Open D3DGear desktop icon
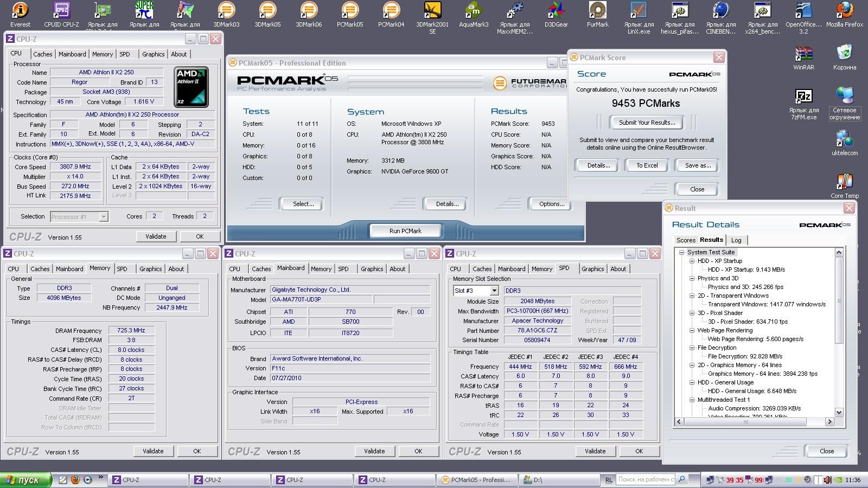This screenshot has height=488, width=868. coord(556,14)
